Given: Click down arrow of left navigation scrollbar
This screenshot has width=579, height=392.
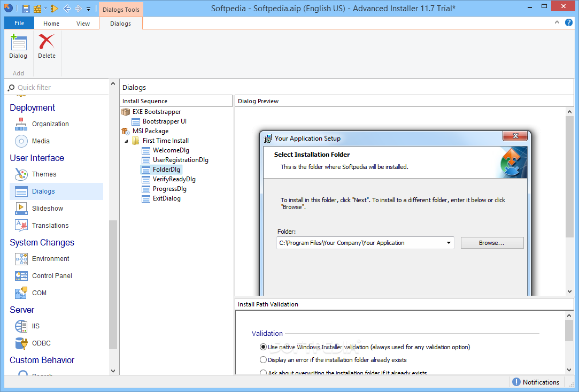Looking at the screenshot, I should point(113,371).
